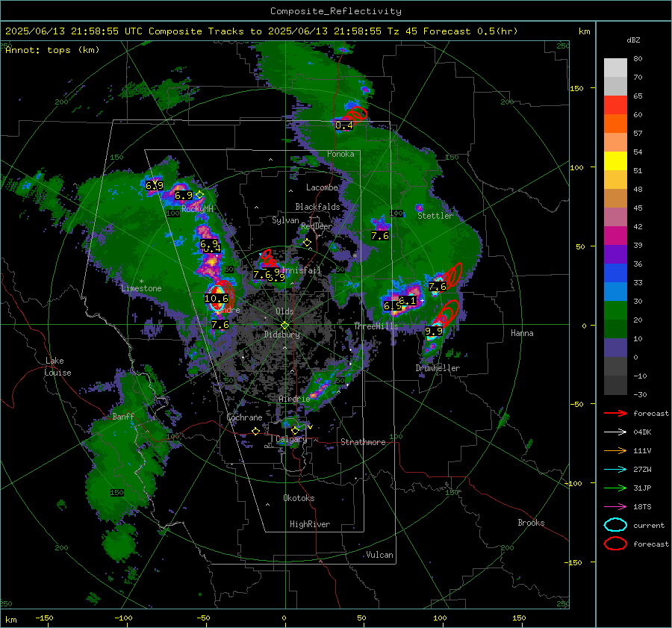Pick the orange 60 dBZ swatch
Screen dimensions: 672x628
615,123
